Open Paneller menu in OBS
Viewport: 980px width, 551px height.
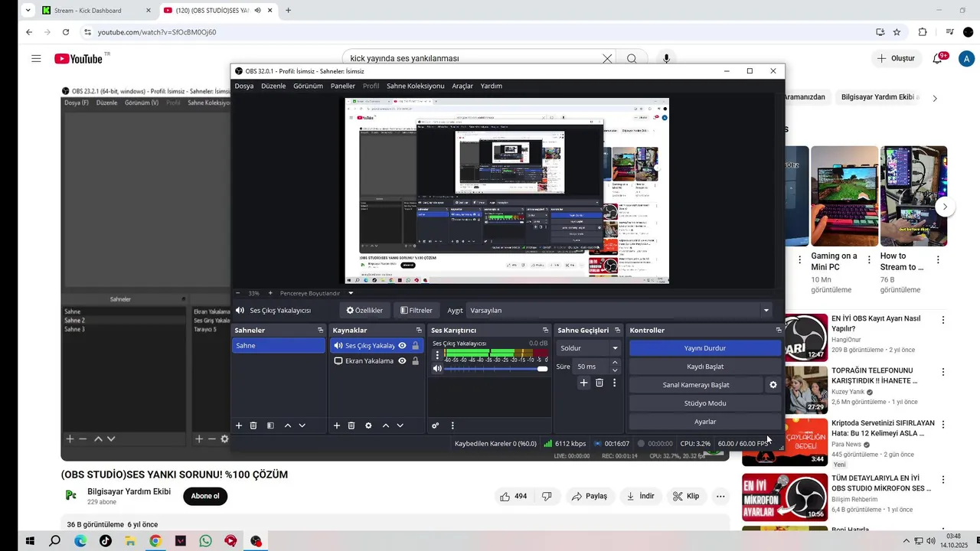tap(343, 86)
